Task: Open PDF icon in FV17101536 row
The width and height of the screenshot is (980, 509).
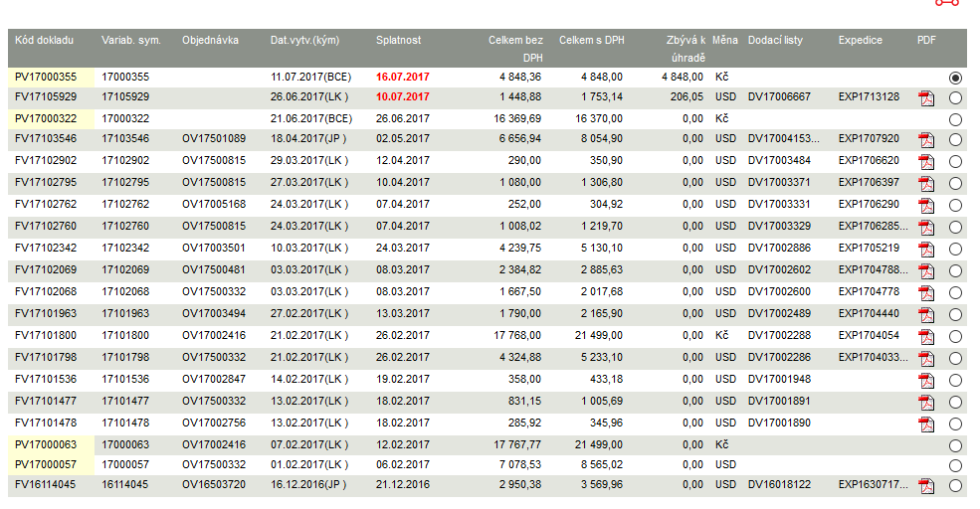Action: point(926,381)
